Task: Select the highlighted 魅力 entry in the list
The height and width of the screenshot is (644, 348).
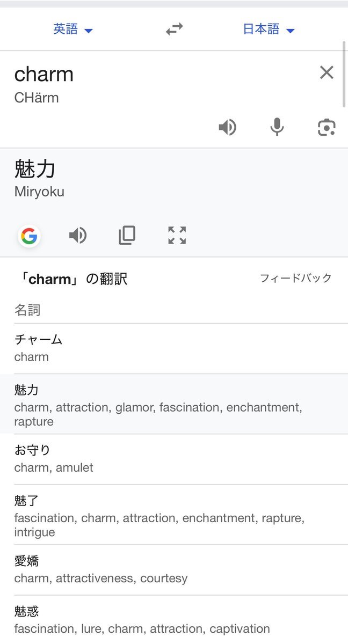Action: click(174, 404)
